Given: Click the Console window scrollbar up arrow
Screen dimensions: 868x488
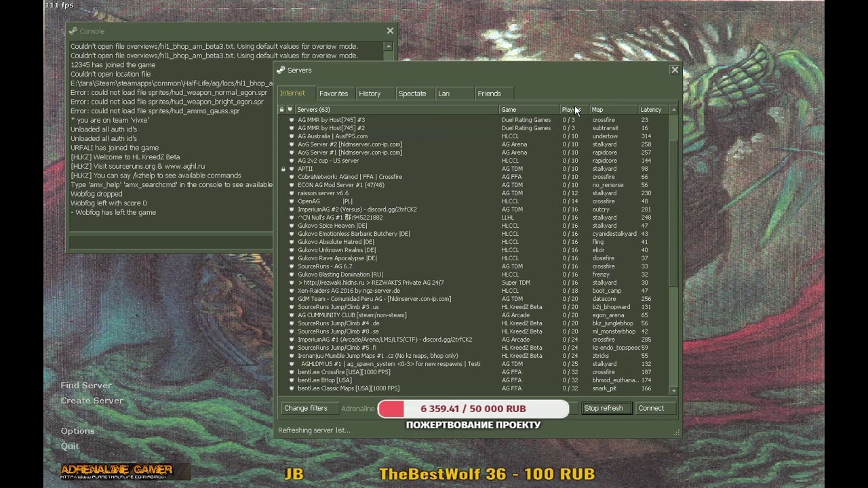Looking at the screenshot, I should 388,47.
